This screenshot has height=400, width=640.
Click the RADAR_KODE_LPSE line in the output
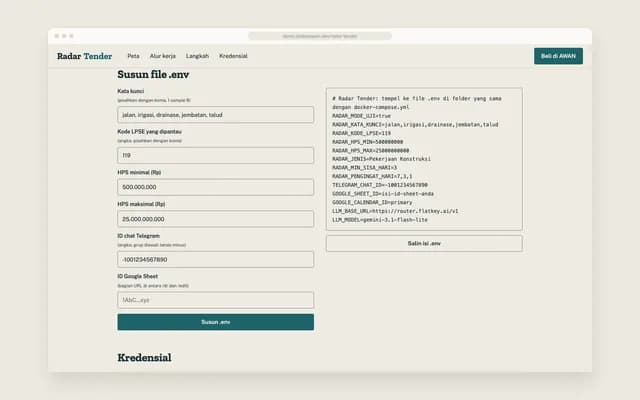pyautogui.click(x=361, y=133)
